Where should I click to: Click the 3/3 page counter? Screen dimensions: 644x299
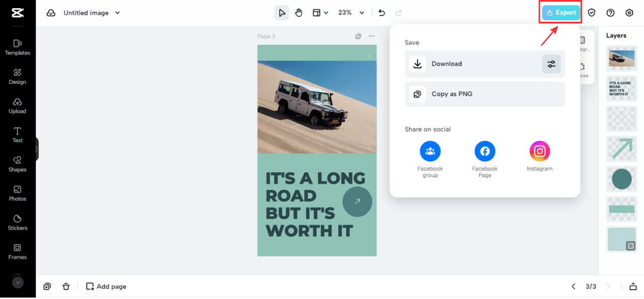591,286
